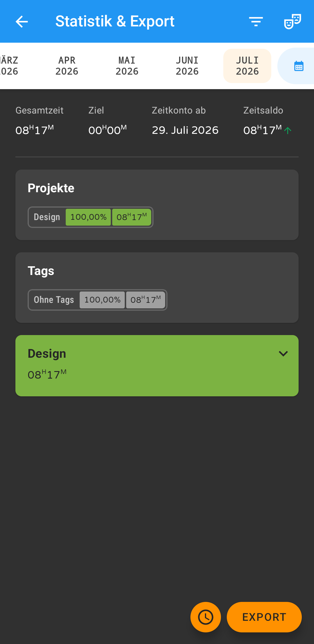Tap the Ohne Tags chip
This screenshot has height=644, width=314.
[x=97, y=300]
